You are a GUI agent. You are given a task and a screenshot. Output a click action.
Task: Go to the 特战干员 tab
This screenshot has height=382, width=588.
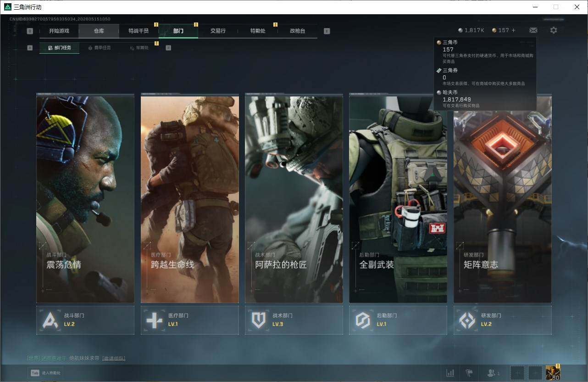pos(139,31)
